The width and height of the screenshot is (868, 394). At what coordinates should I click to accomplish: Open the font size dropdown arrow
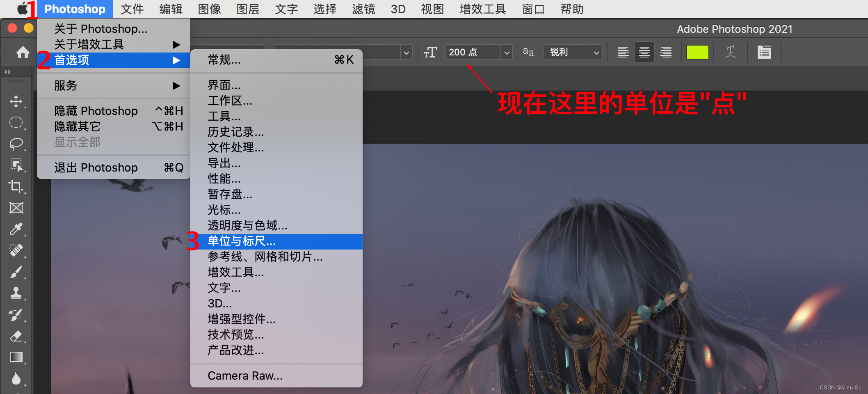point(507,53)
